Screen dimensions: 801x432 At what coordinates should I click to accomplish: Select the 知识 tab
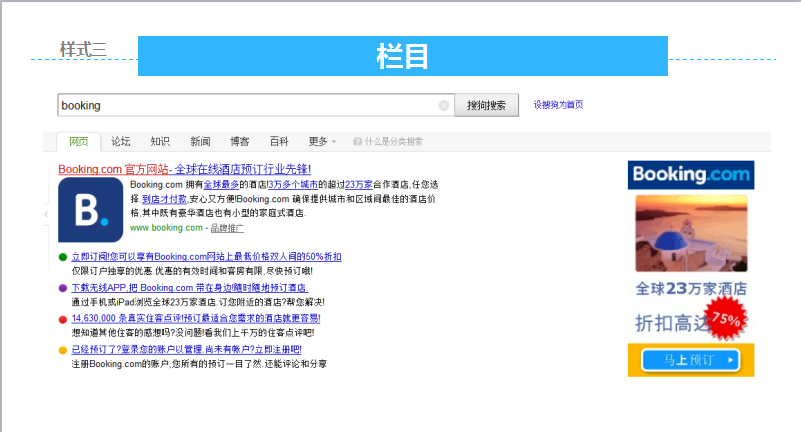160,142
